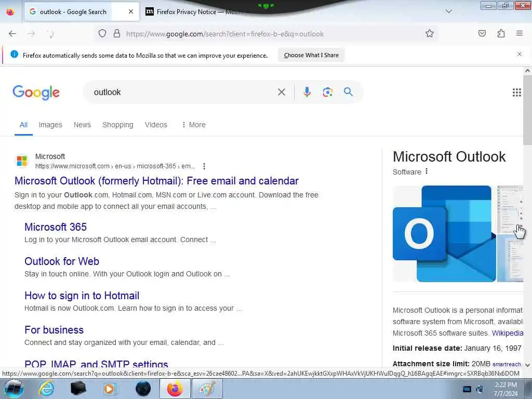Submit search with the magnifying glass icon
This screenshot has width=532, height=399.
click(x=348, y=92)
